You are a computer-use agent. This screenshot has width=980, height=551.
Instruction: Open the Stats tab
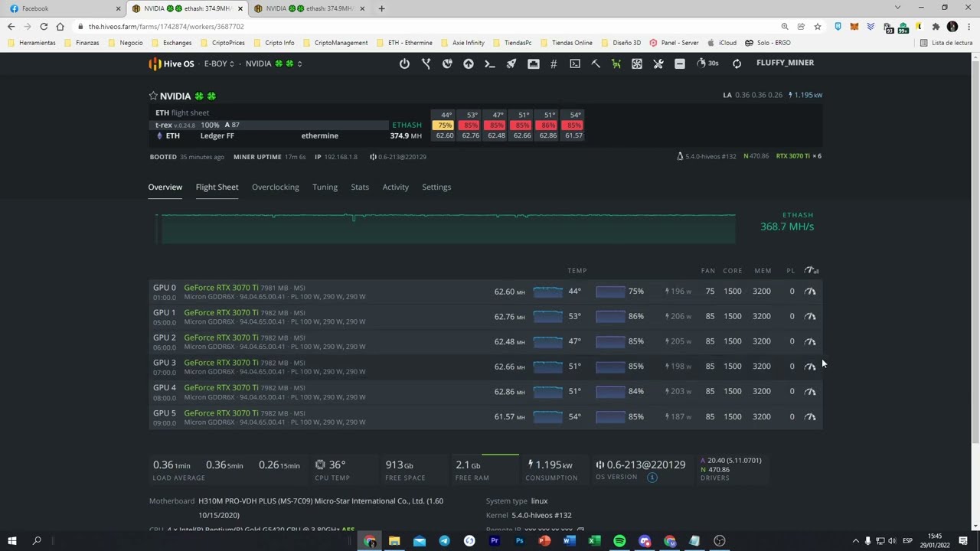tap(360, 187)
